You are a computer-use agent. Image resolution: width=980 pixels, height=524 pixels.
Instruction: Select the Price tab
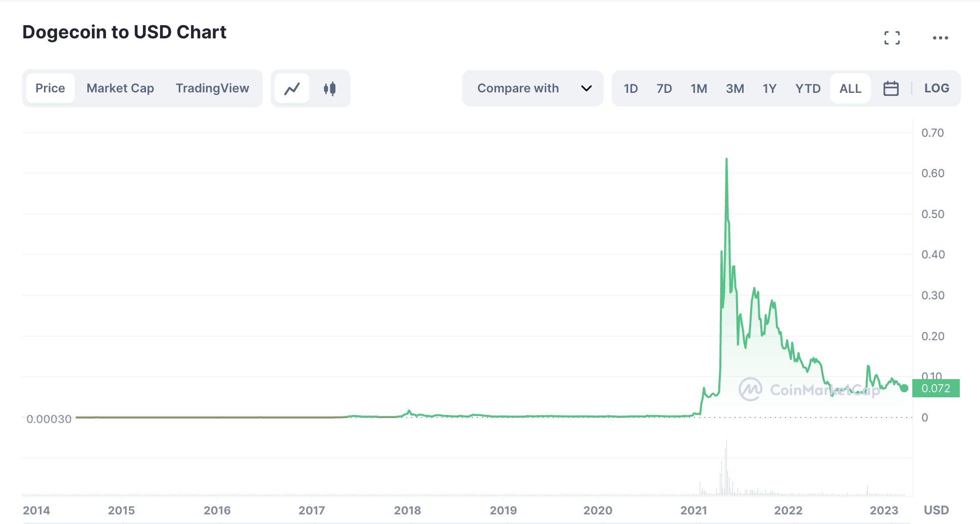click(51, 88)
